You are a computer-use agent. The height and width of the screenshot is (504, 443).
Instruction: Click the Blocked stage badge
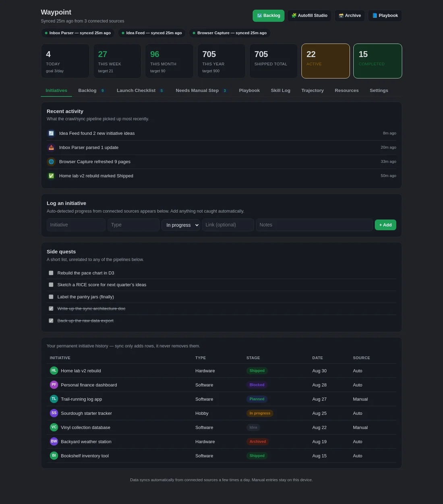tap(257, 385)
